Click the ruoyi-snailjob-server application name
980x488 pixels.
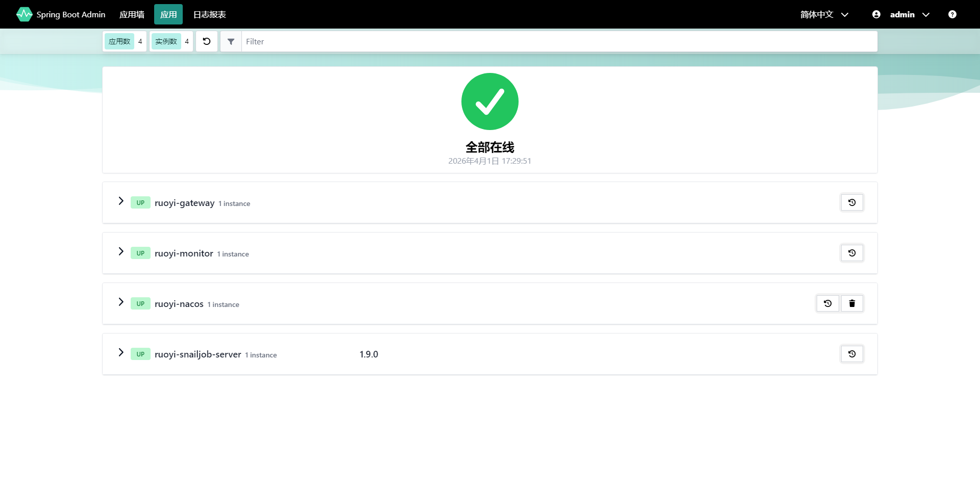point(198,354)
